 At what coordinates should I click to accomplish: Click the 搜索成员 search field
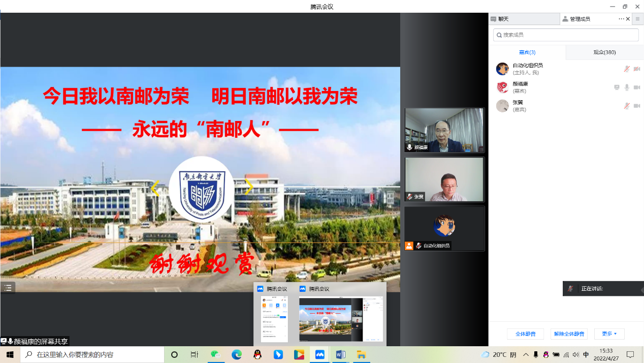(566, 35)
